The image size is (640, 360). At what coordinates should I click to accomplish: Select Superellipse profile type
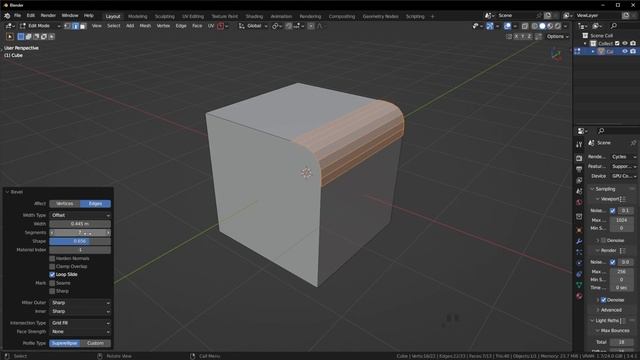64,343
